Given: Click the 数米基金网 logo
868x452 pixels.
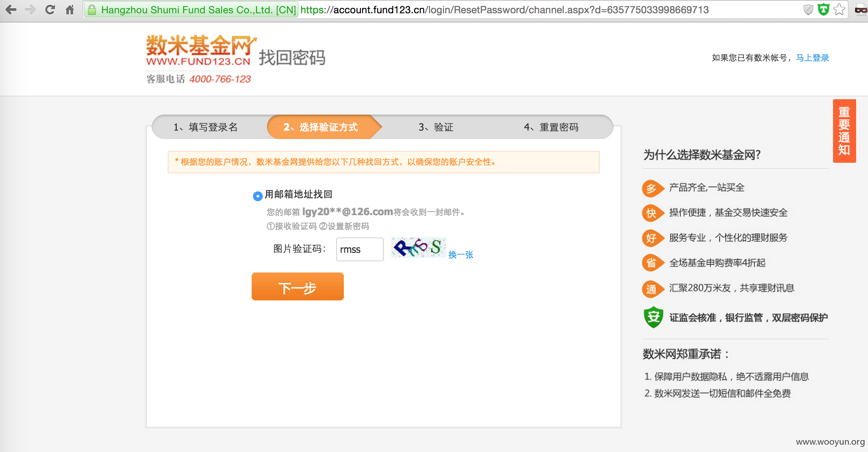Looking at the screenshot, I should [x=201, y=50].
